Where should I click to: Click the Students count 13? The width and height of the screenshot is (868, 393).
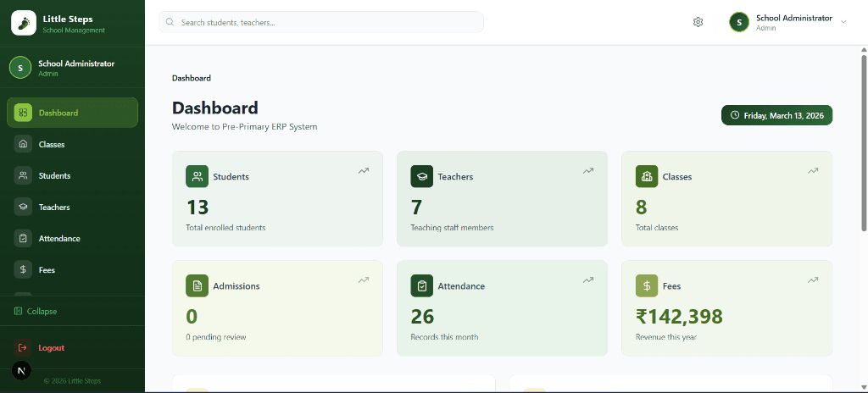tap(197, 207)
